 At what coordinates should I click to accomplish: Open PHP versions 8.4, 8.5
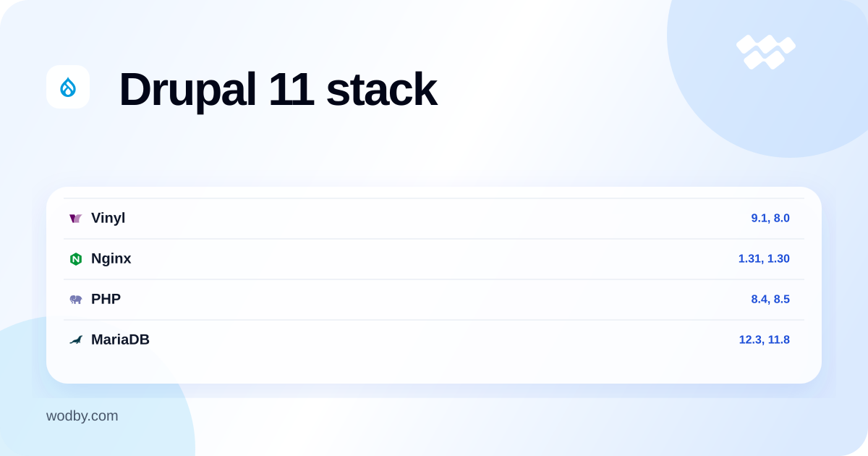[x=770, y=299]
